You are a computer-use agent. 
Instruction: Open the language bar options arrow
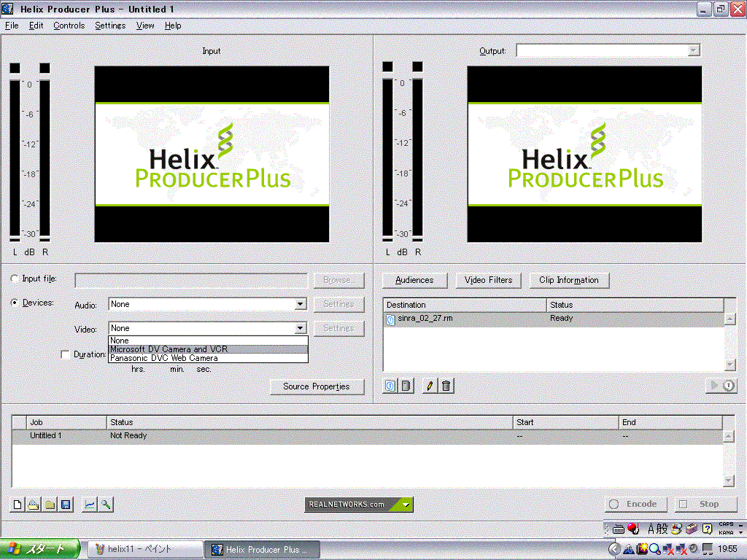click(x=741, y=532)
